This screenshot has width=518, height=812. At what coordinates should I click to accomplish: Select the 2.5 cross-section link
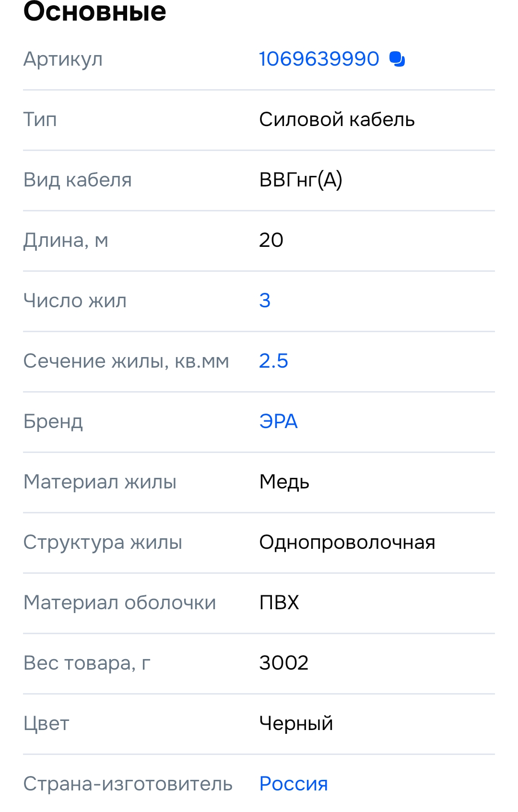[x=273, y=361]
